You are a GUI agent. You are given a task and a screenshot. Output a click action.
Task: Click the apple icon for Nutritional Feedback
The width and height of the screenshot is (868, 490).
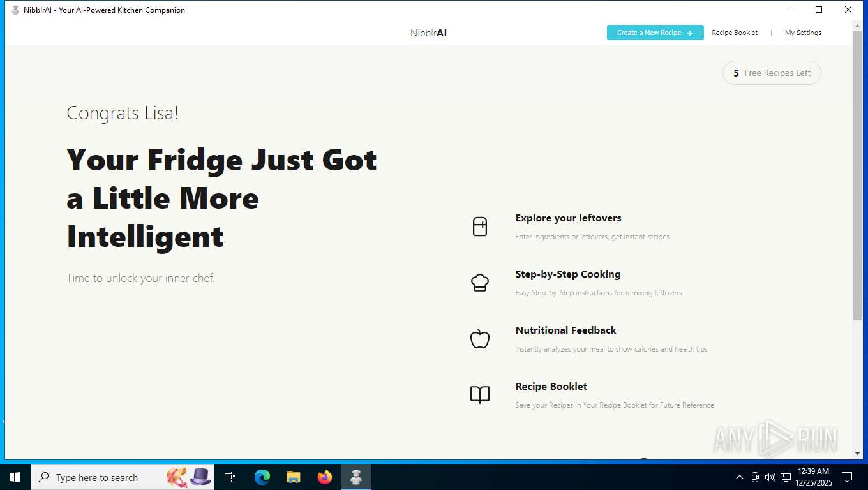pyautogui.click(x=480, y=339)
